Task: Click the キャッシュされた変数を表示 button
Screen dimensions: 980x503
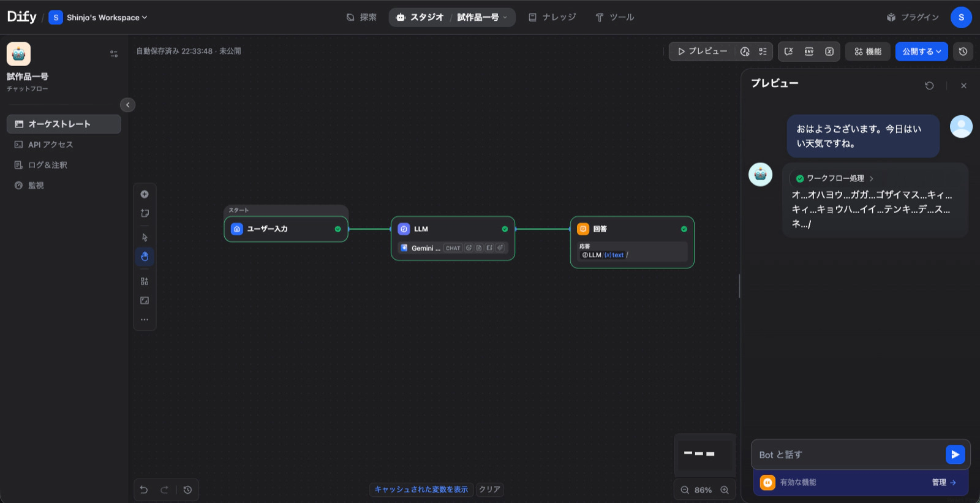Action: pos(421,490)
